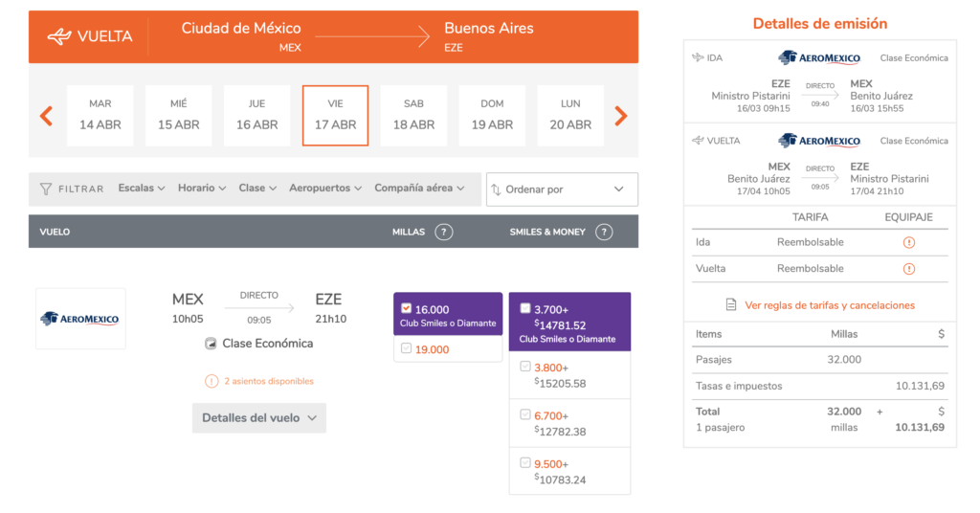Click the Buenos Aires EZE destination
Screen dimensions: 980x513
click(489, 36)
